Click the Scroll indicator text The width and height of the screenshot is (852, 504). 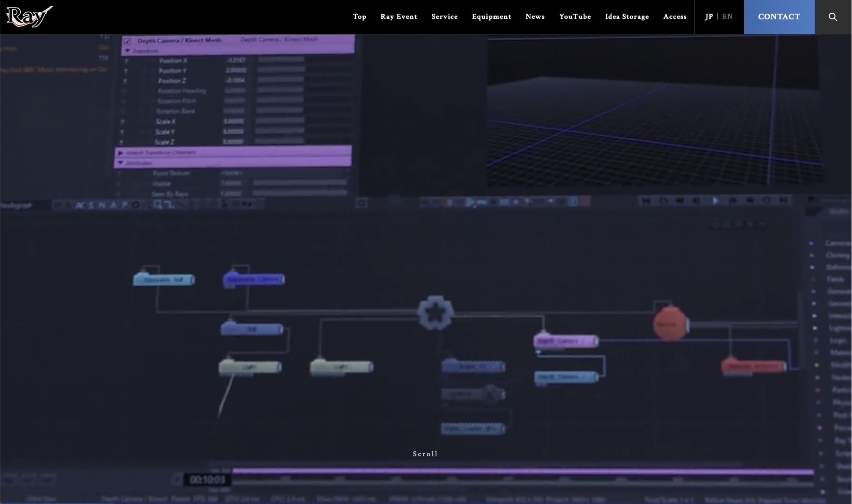tap(425, 454)
